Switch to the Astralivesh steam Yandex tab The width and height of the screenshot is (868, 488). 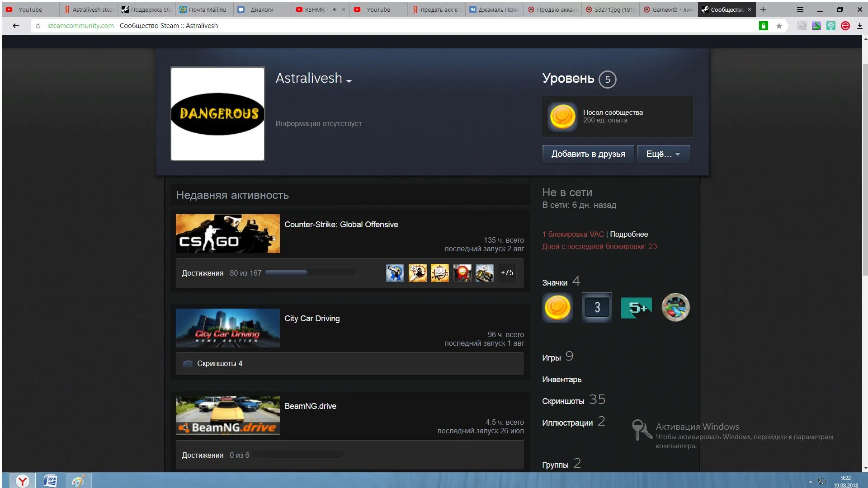click(89, 9)
